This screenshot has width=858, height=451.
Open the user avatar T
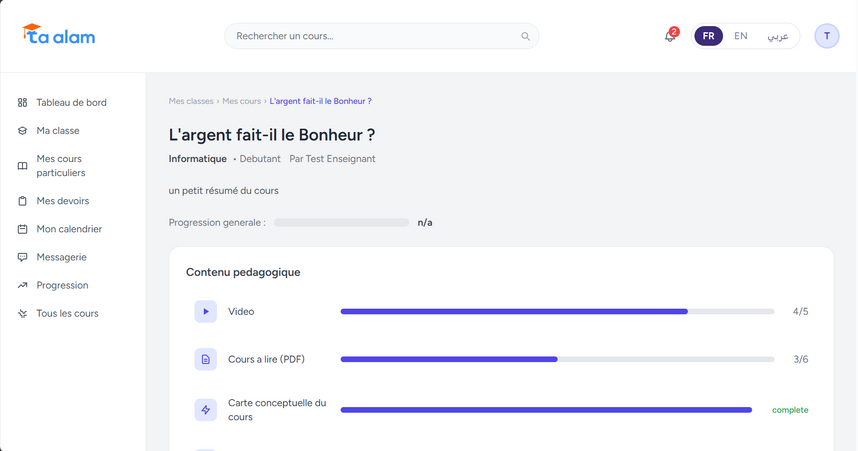click(827, 36)
